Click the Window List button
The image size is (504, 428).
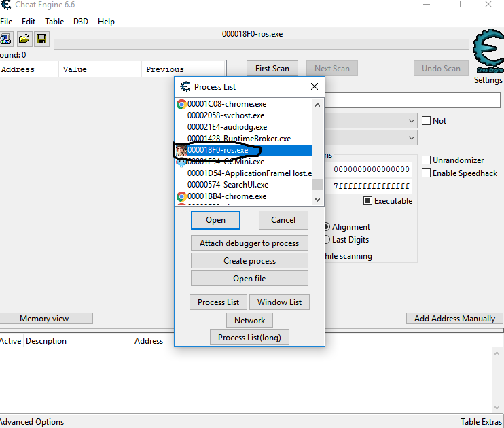tap(279, 302)
